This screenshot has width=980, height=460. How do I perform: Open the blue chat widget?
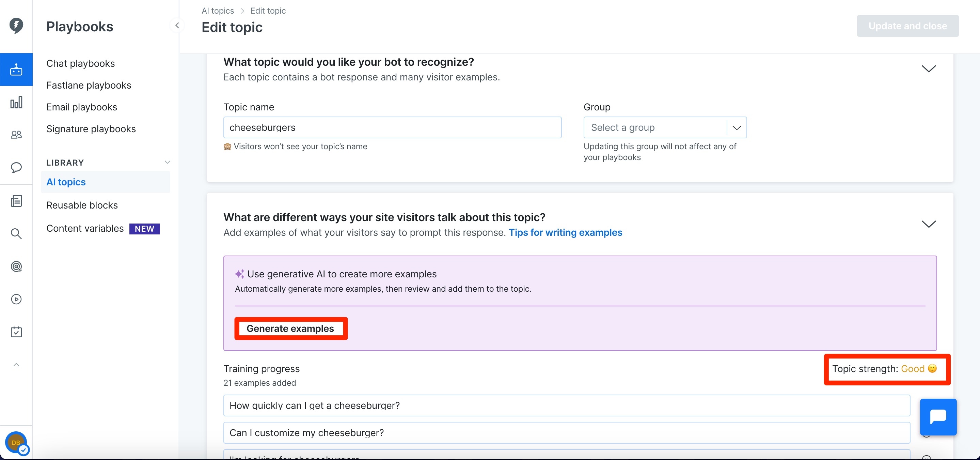938,417
